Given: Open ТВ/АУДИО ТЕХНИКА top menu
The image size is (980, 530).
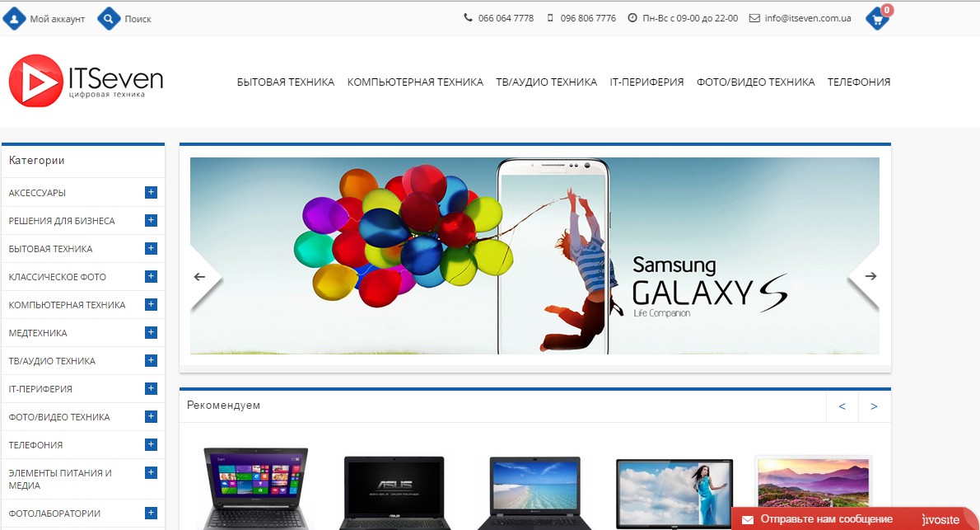Looking at the screenshot, I should [546, 82].
